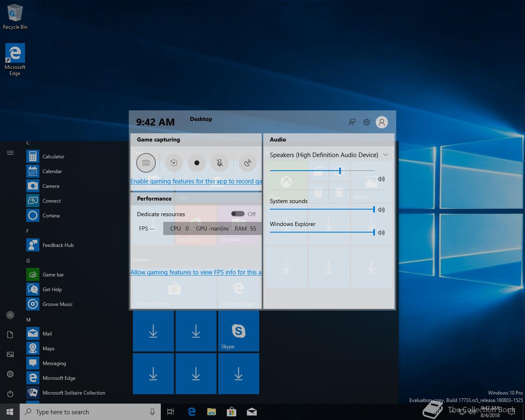The height and width of the screenshot is (420, 525).
Task: Click Enable gaming features for this app link
Action: [196, 181]
